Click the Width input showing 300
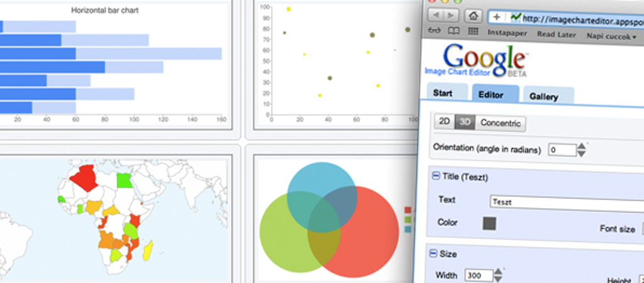The width and height of the screenshot is (644, 283). tap(479, 275)
